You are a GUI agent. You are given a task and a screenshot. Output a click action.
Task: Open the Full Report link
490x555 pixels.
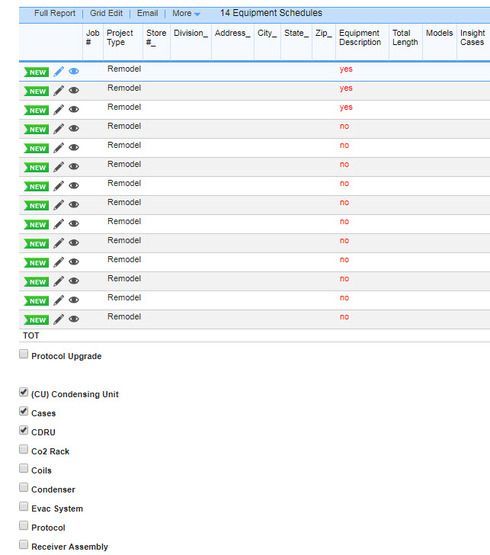(55, 13)
